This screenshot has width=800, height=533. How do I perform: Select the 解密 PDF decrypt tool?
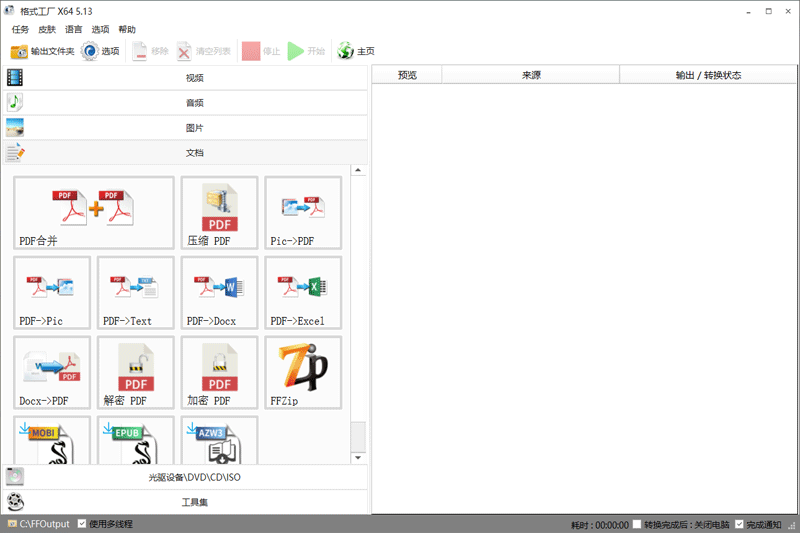(136, 372)
